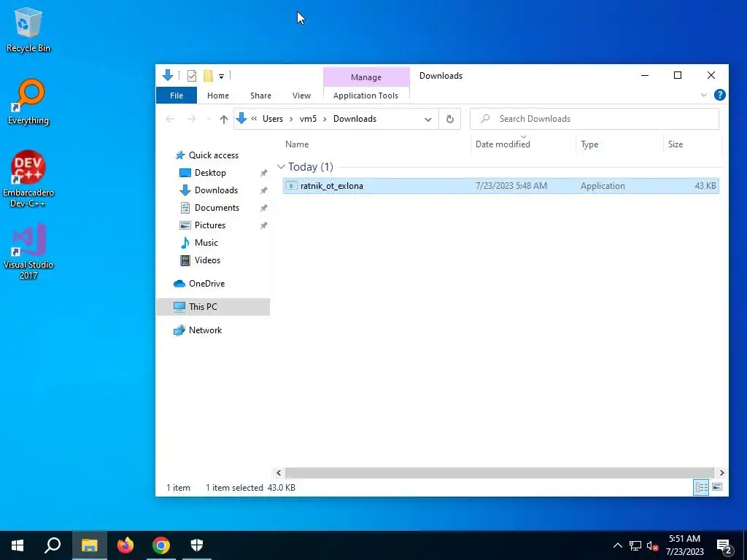Open the Recent locations dropdown arrow

pos(208,119)
